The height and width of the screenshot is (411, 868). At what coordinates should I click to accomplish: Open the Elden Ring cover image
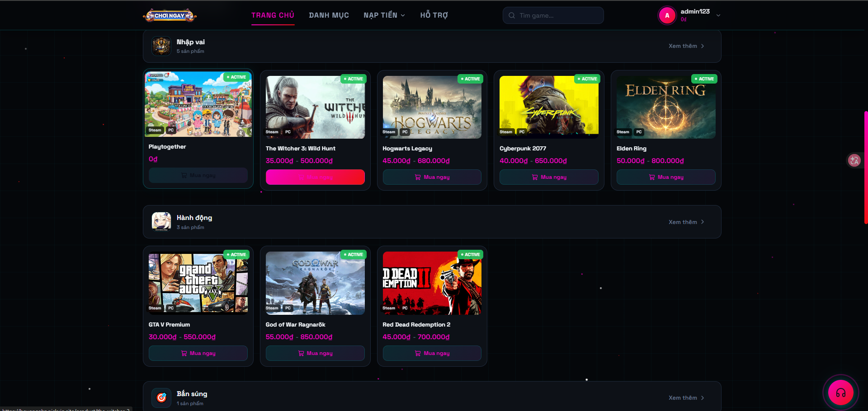tap(666, 107)
